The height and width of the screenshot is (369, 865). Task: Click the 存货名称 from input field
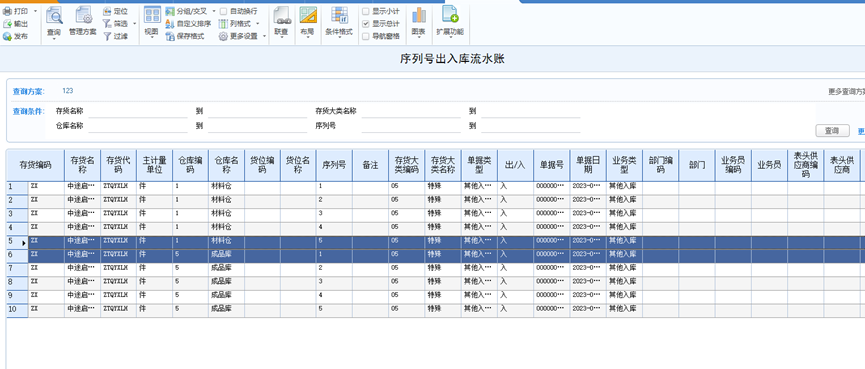coord(138,112)
